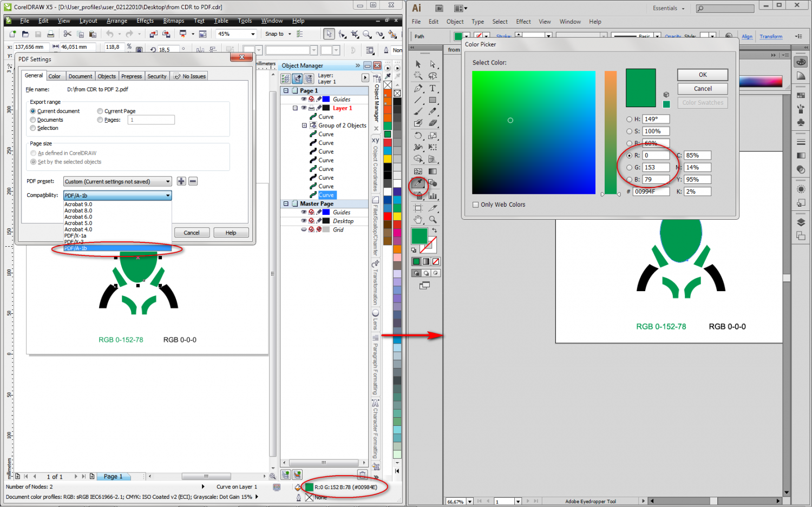Select the Magic Wand tool in Illustrator
This screenshot has height=507, width=812.
click(418, 76)
